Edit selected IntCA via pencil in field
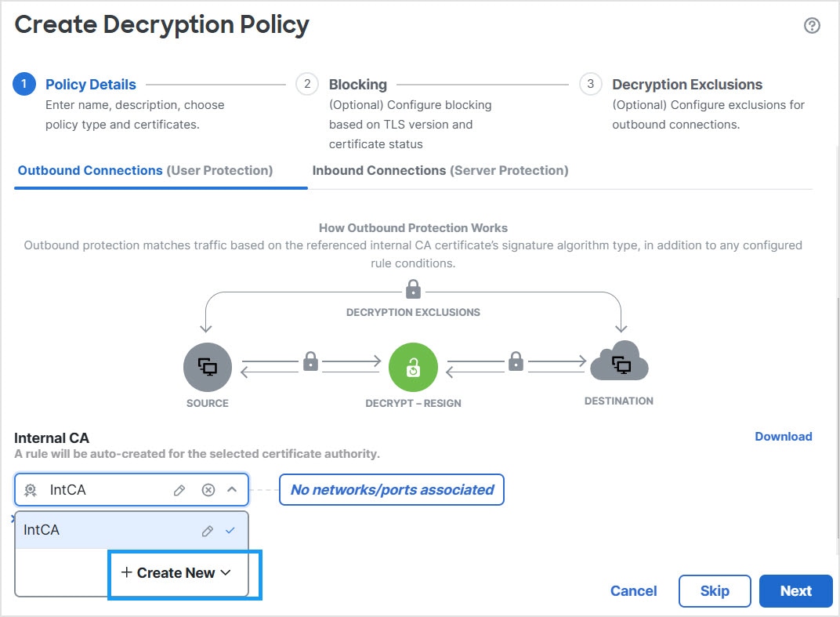The width and height of the screenshot is (840, 617). click(179, 490)
